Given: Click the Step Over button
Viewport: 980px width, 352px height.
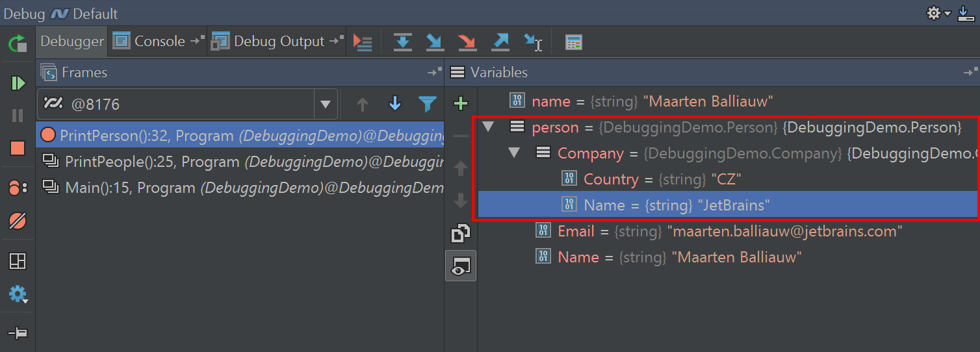Looking at the screenshot, I should point(403,42).
